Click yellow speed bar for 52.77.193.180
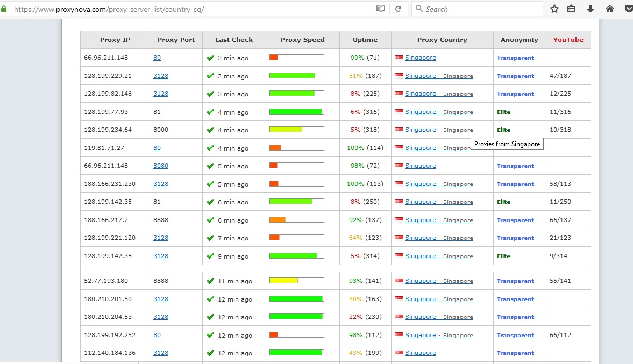Image resolution: width=633 pixels, height=364 pixels. click(x=297, y=281)
